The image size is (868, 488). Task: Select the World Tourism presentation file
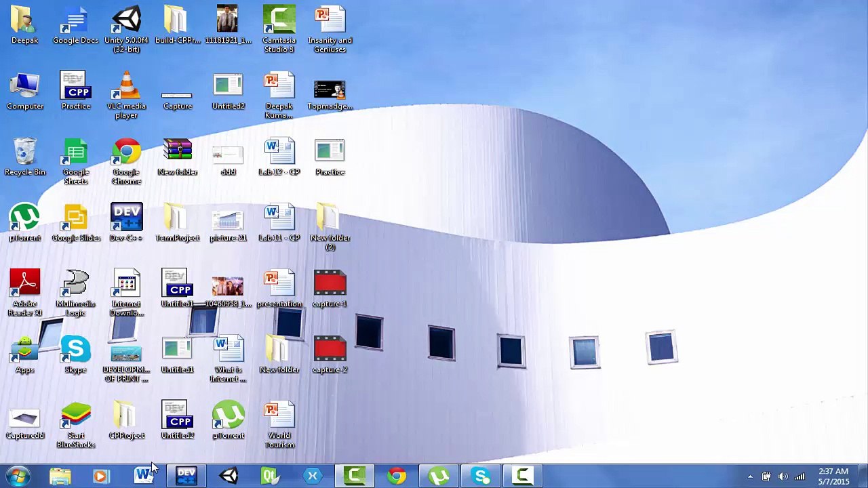click(279, 425)
